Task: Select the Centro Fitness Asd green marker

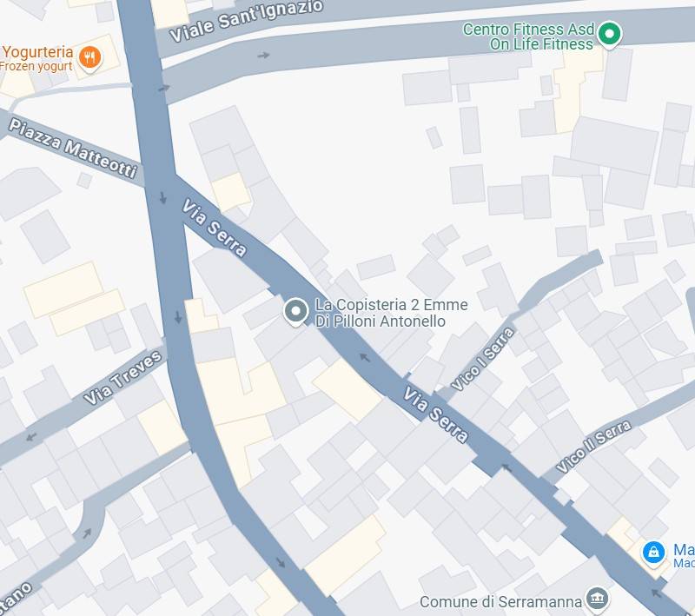Action: coord(609,35)
